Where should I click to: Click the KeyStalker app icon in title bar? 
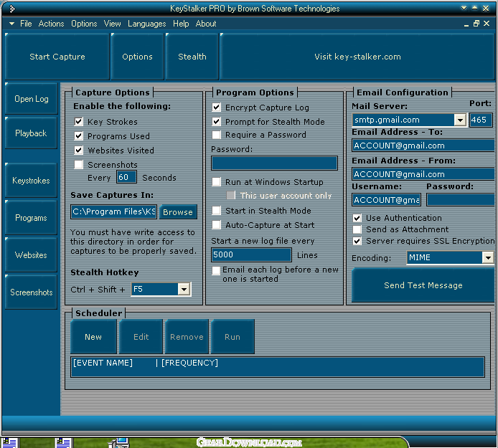click(x=11, y=9)
